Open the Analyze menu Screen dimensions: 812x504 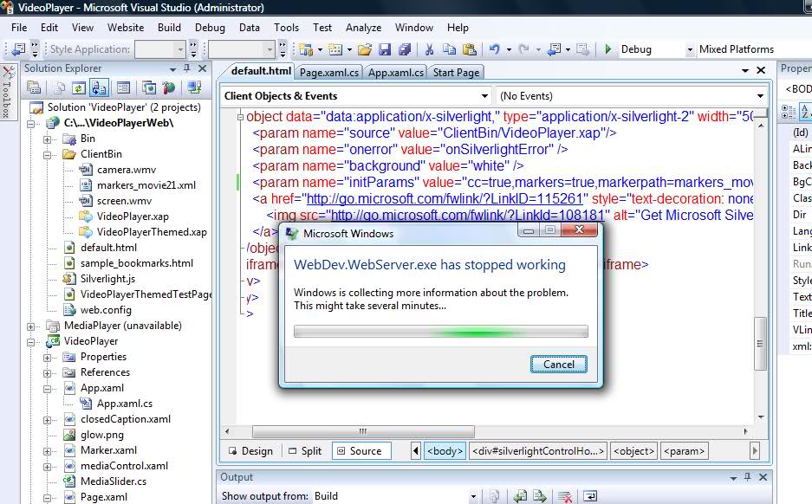363,28
